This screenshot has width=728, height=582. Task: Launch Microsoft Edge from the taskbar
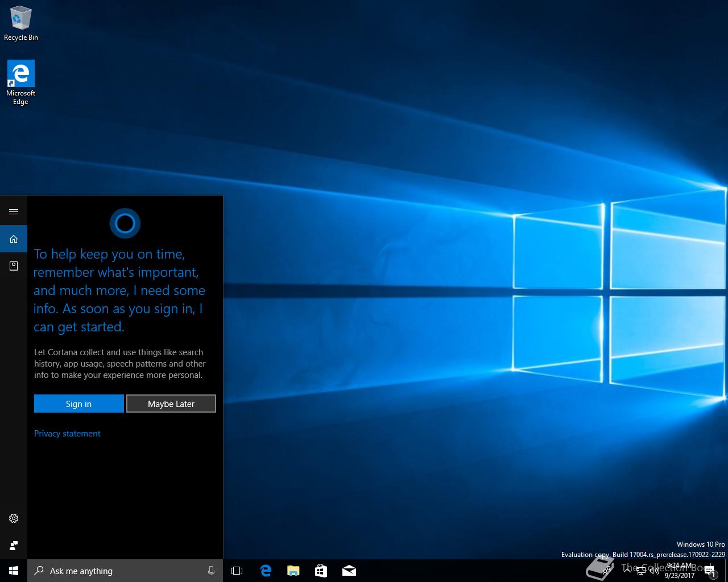coord(266,571)
